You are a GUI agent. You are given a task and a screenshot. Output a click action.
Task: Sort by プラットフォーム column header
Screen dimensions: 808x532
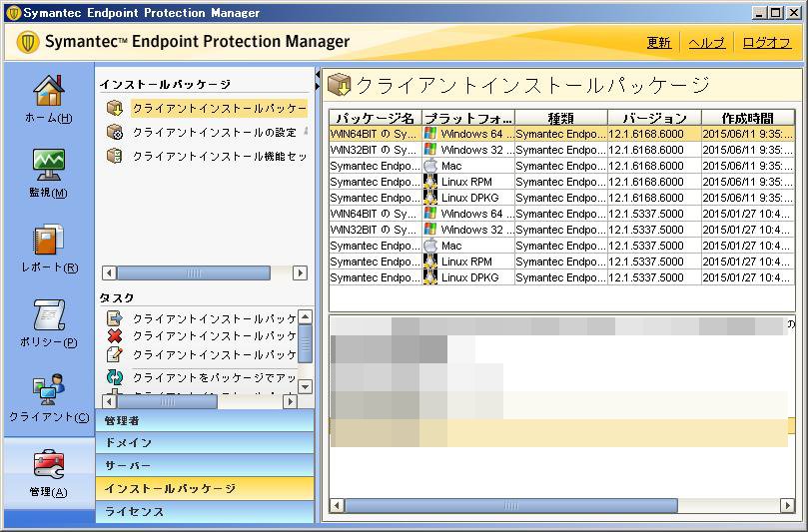(468, 118)
